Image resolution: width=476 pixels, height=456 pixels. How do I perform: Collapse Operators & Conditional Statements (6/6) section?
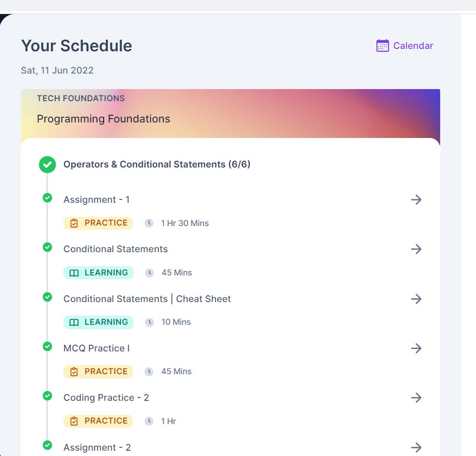click(157, 165)
